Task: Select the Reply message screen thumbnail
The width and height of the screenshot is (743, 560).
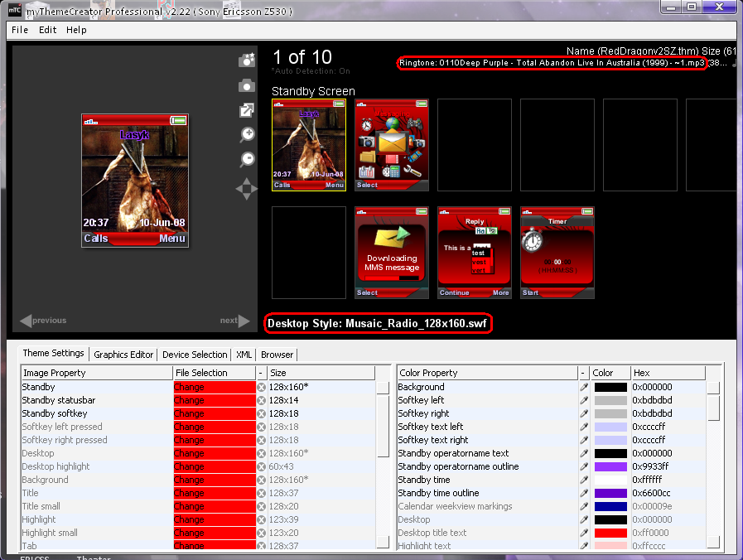Action: pos(475,253)
